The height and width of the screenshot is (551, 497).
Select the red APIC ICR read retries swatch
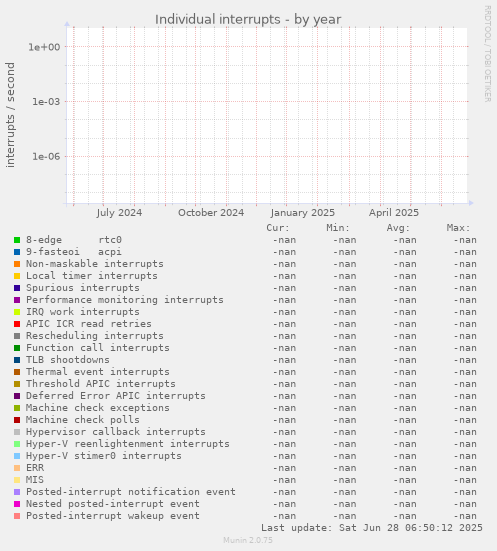[17, 324]
